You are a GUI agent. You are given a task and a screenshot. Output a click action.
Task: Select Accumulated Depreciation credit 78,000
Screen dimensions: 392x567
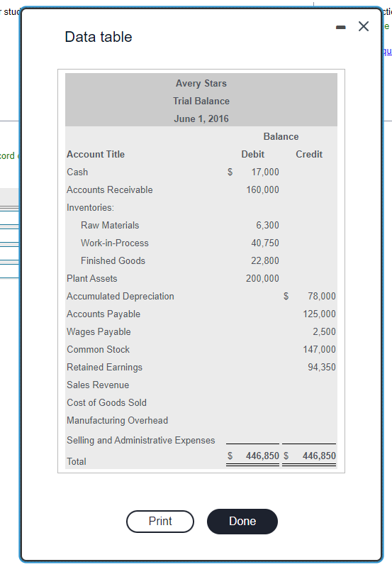pyautogui.click(x=322, y=296)
